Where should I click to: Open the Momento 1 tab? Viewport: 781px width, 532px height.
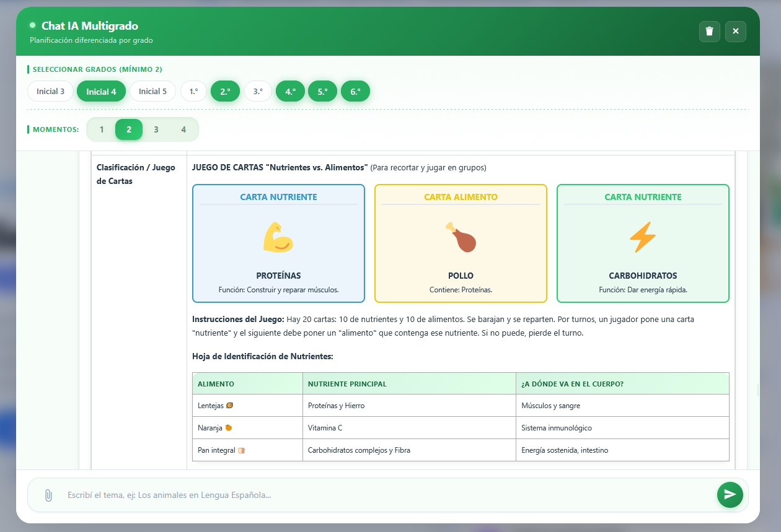click(102, 130)
